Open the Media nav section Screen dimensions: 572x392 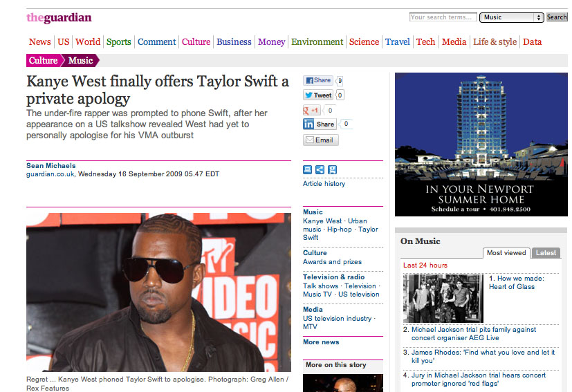click(454, 42)
